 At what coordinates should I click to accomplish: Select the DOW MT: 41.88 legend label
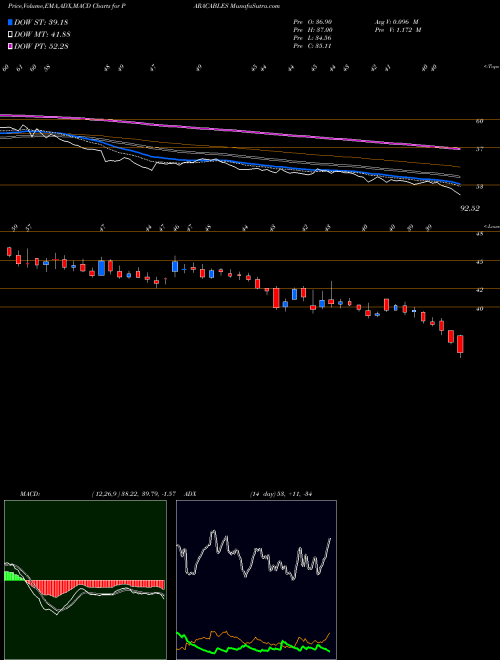pyautogui.click(x=42, y=35)
